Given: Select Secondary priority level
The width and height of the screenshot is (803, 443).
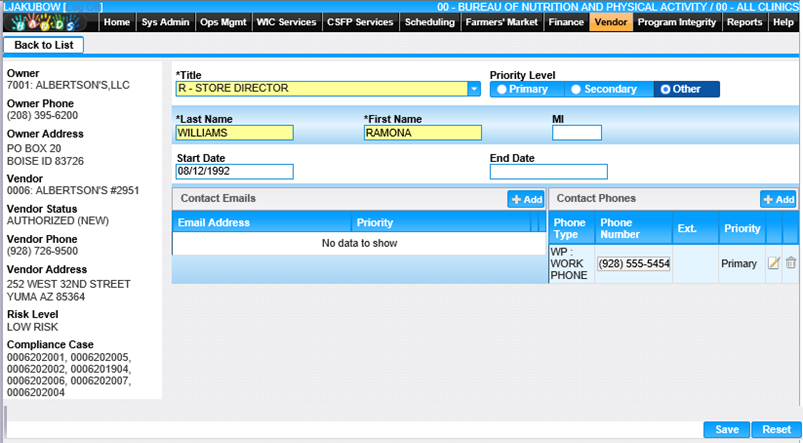Looking at the screenshot, I should click(x=608, y=89).
